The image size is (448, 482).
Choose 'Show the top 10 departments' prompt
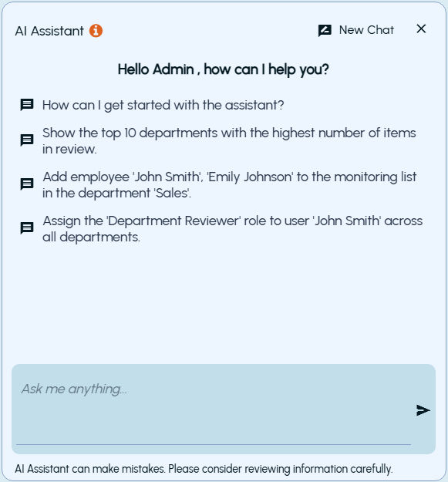point(229,141)
